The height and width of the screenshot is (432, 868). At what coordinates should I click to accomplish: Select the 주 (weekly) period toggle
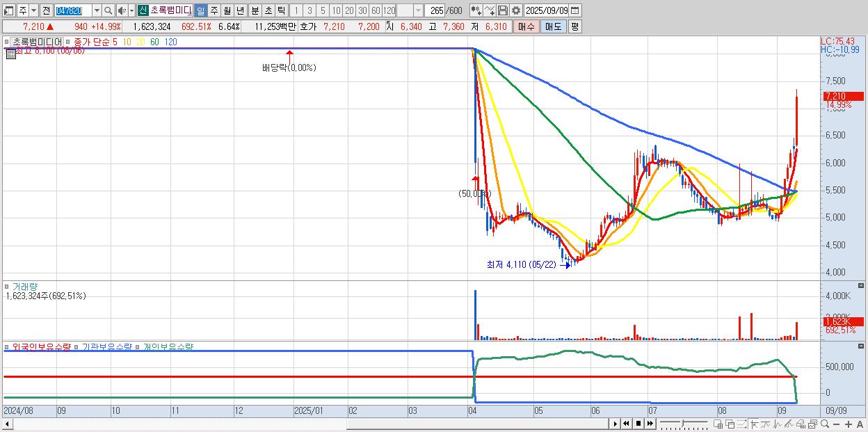[214, 10]
